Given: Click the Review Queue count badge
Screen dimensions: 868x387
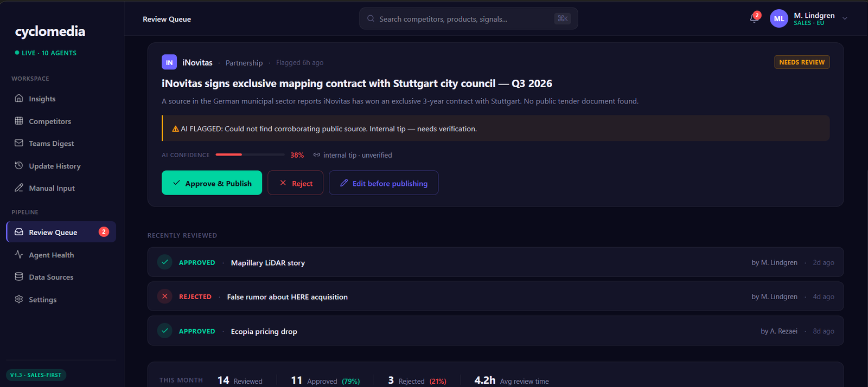Looking at the screenshot, I should (x=104, y=232).
